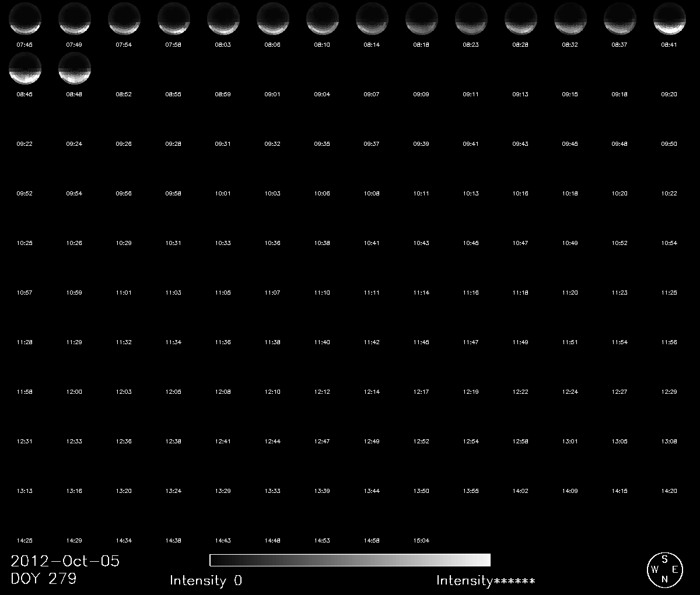Click the 12:31 timestamp
The width and height of the screenshot is (700, 595).
(24, 441)
